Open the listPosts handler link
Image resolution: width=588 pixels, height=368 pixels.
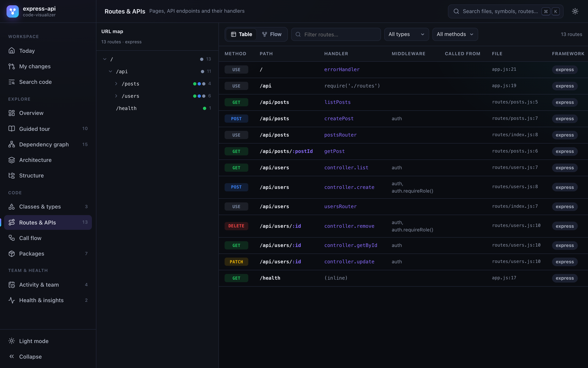(x=337, y=102)
